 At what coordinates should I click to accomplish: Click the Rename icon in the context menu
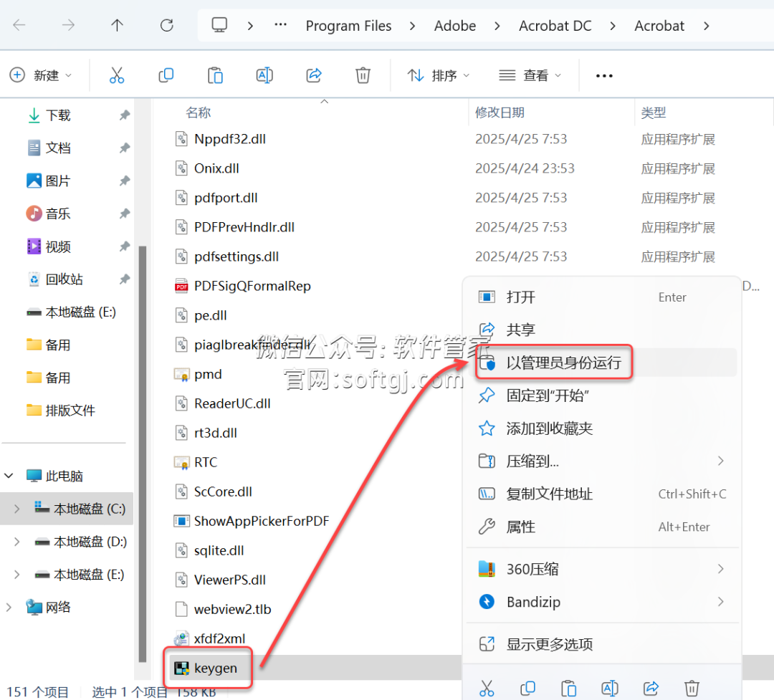(x=610, y=688)
